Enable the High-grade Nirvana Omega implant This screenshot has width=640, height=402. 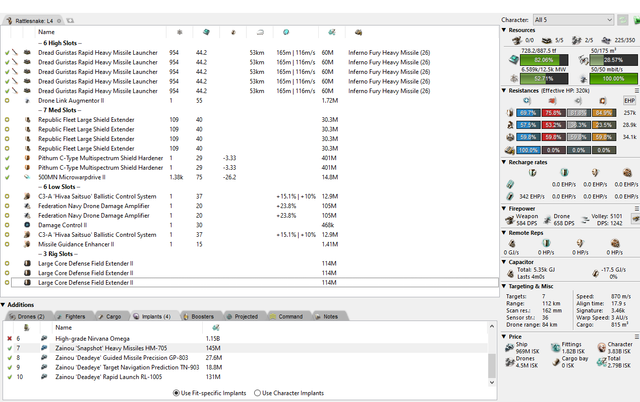(x=9, y=338)
